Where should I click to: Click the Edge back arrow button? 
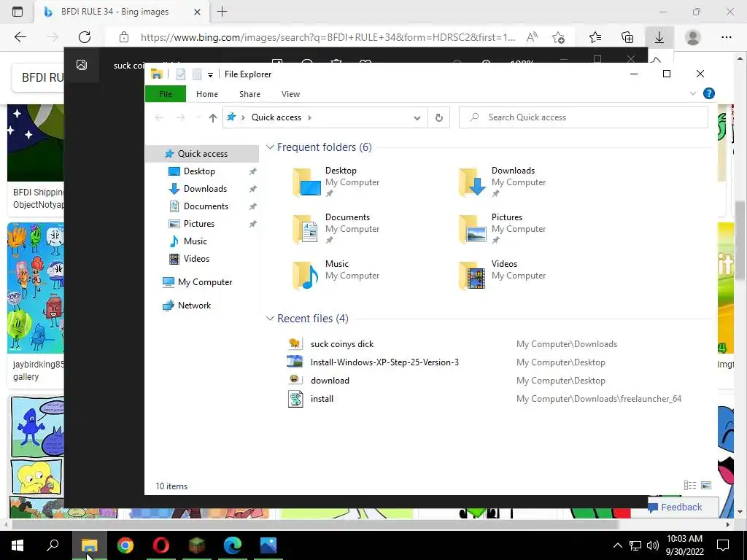click(x=20, y=37)
